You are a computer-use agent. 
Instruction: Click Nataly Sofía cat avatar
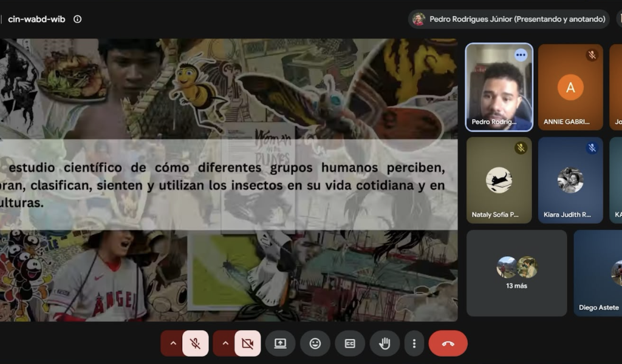point(499,180)
